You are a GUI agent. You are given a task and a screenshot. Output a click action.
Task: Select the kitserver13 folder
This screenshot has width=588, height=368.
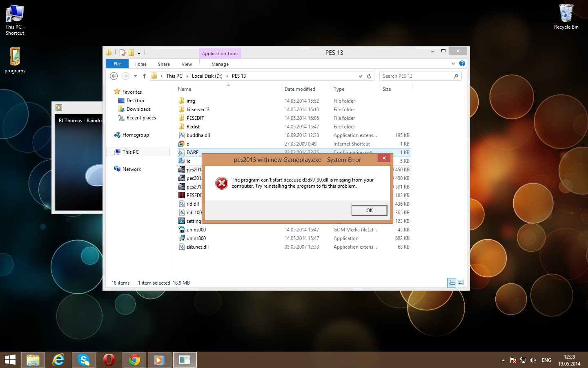[198, 110]
